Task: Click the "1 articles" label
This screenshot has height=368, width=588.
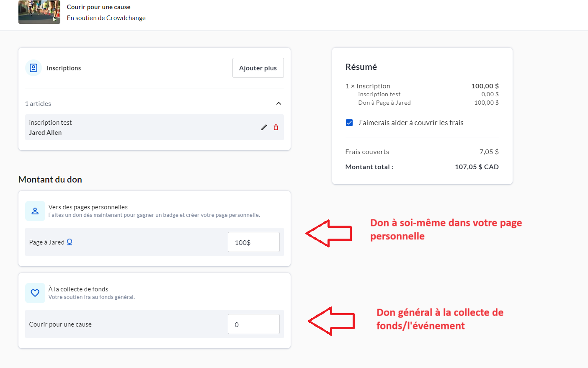Action: tap(38, 104)
